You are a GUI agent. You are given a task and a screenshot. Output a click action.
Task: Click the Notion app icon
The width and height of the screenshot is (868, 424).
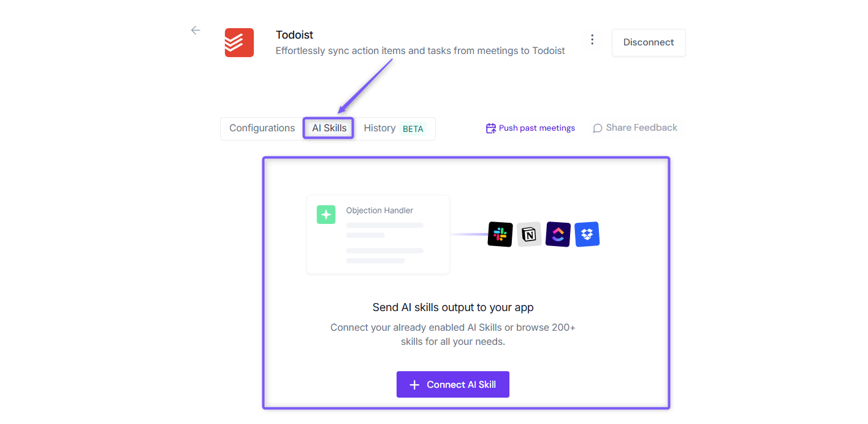click(529, 234)
